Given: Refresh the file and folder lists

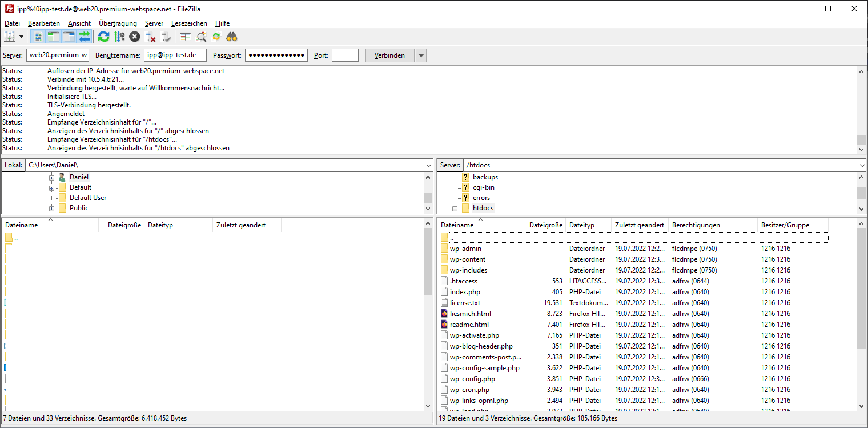Looking at the screenshot, I should (x=103, y=37).
